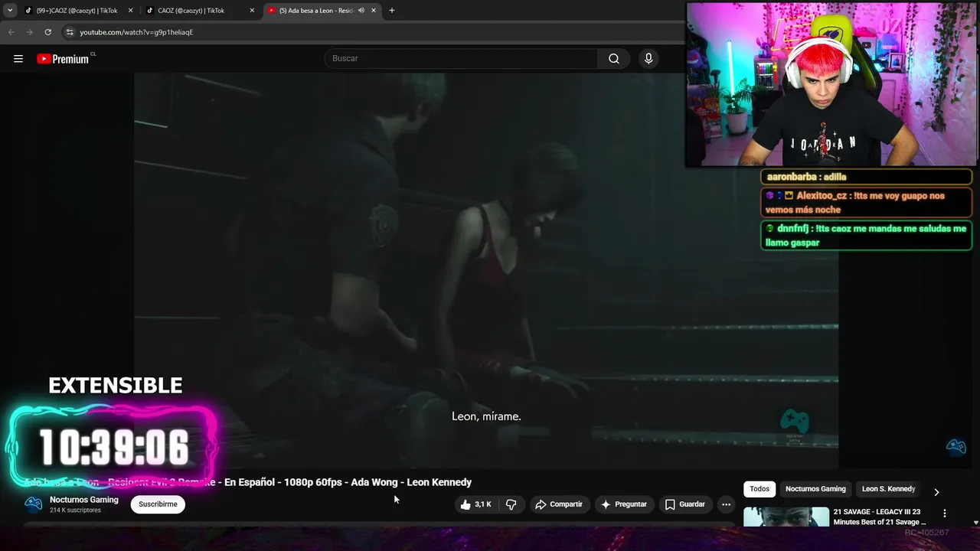Select the youtube.com address bar URL
Image resolution: width=980 pixels, height=551 pixels.
coord(136,32)
